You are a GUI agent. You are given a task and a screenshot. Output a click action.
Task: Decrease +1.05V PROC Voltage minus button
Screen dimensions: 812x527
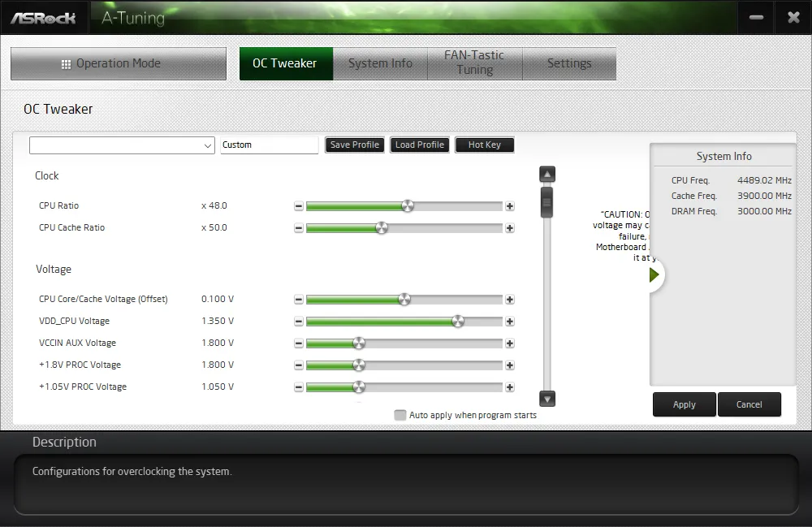coord(298,387)
